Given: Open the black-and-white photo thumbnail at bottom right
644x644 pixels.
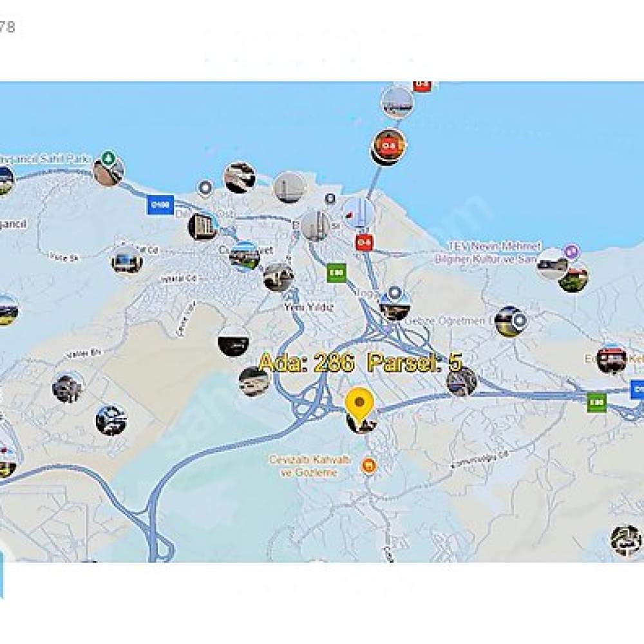Looking at the screenshot, I should (x=626, y=540).
